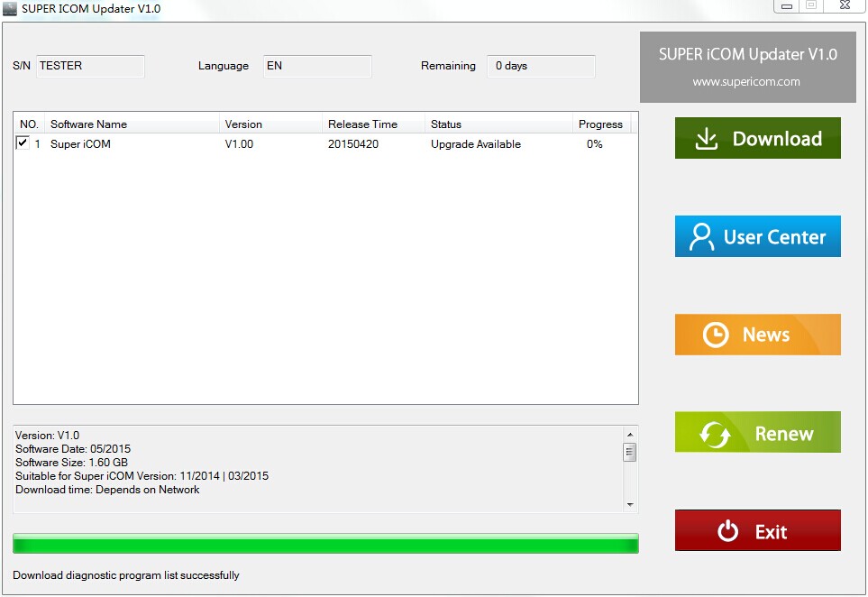Click the Upgrade Available status cell

pos(476,144)
